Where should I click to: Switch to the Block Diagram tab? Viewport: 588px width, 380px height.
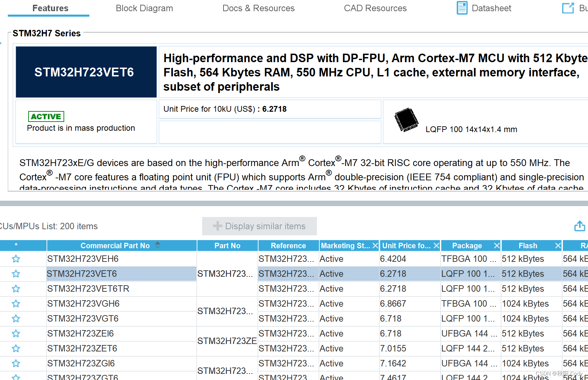pyautogui.click(x=144, y=8)
